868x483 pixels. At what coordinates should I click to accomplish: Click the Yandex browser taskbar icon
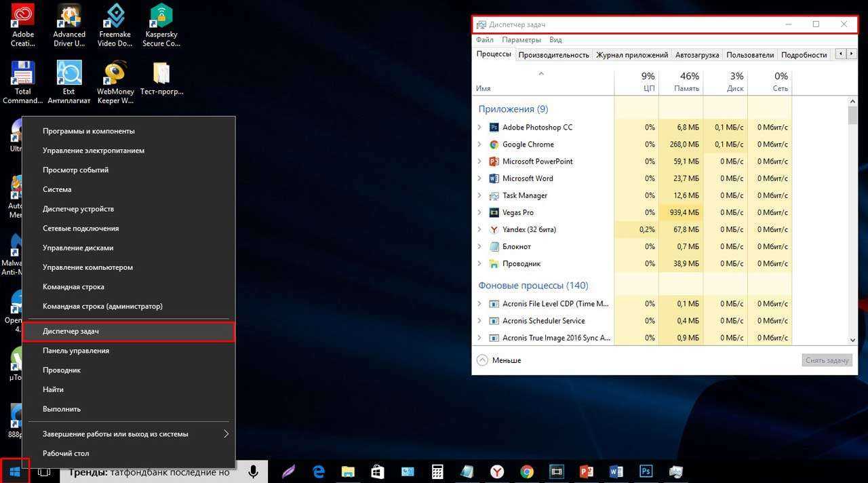point(497,471)
